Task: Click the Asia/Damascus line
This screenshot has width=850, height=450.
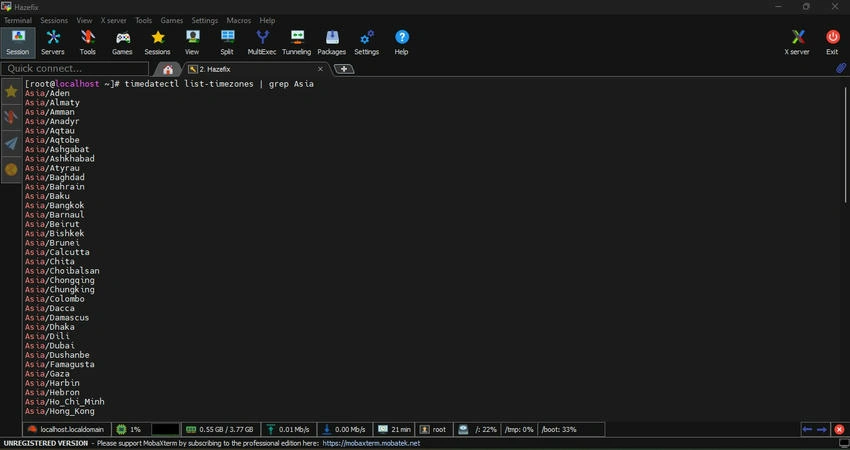Action: pos(57,317)
